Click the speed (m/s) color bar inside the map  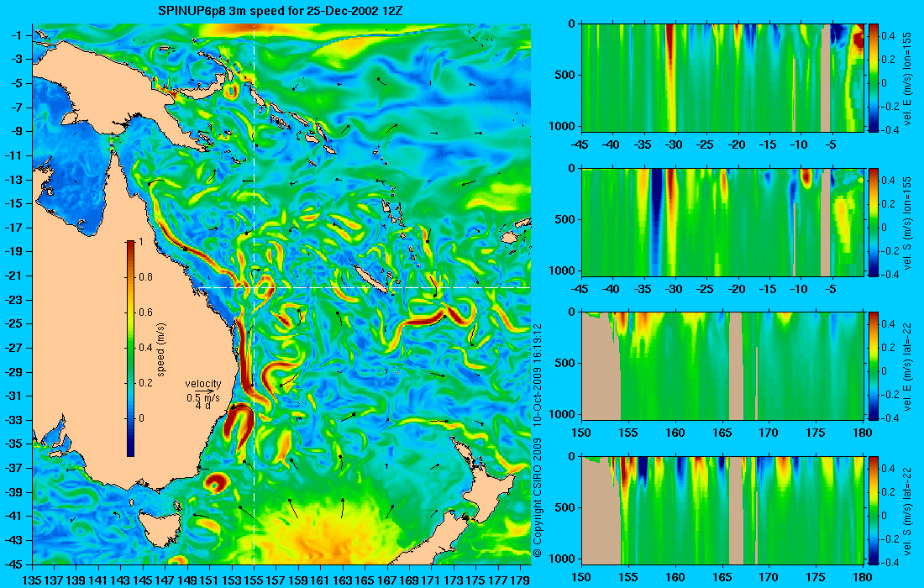point(130,349)
